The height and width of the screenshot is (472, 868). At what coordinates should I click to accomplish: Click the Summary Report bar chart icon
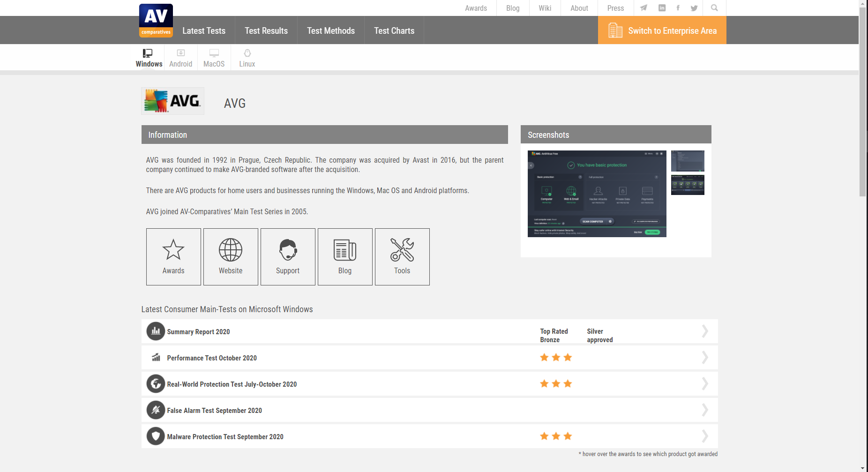156,331
